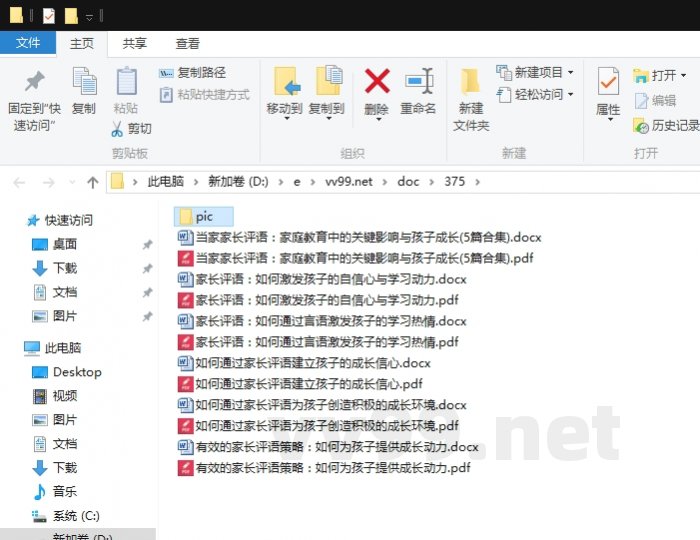Click the Move to folder icon
Image resolution: width=700 pixels, height=540 pixels.
coord(285,81)
